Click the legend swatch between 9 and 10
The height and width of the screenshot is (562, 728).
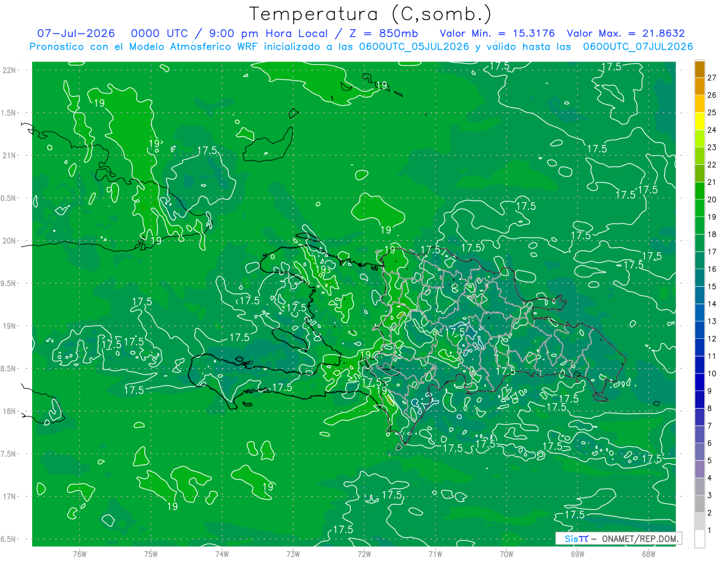(x=699, y=382)
